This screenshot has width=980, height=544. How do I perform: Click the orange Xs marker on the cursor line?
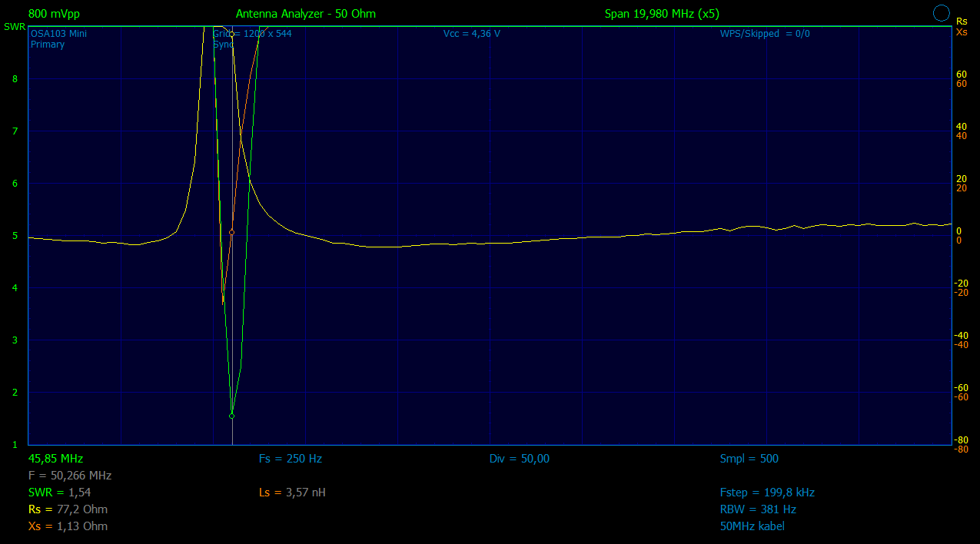(231, 232)
